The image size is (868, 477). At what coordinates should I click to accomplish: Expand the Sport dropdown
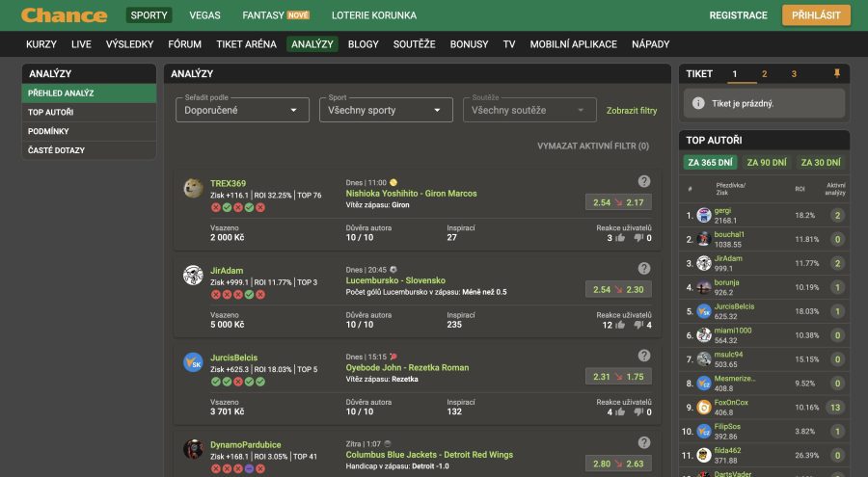pos(386,110)
